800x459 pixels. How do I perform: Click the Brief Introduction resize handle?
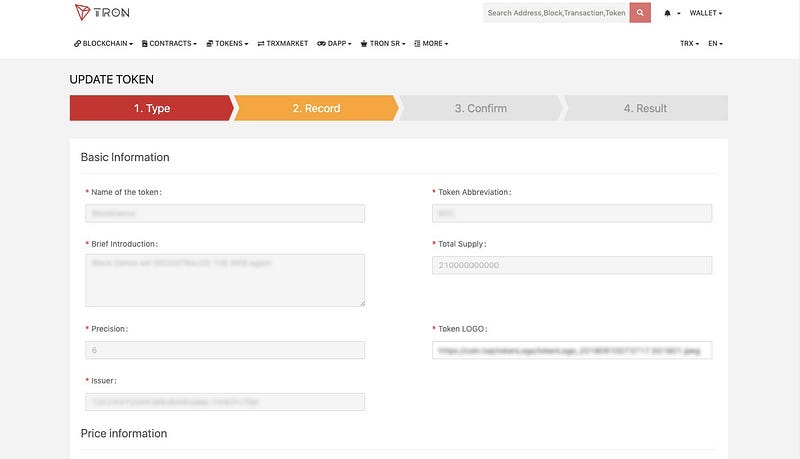click(x=362, y=303)
